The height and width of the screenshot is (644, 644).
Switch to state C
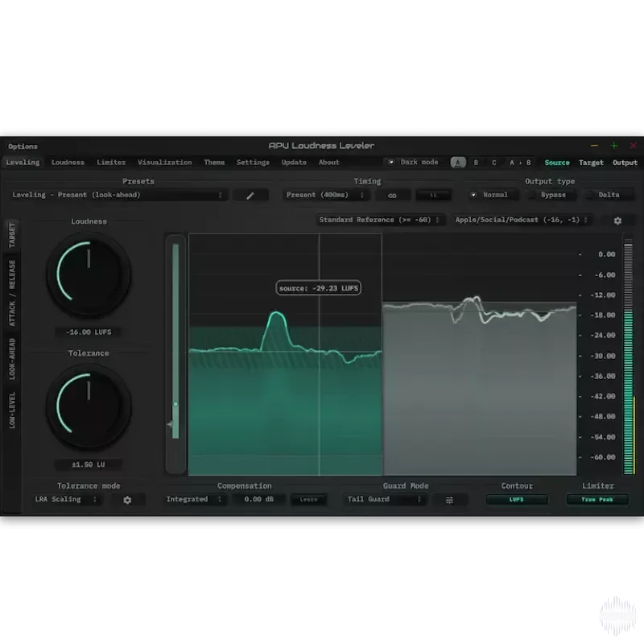494,163
